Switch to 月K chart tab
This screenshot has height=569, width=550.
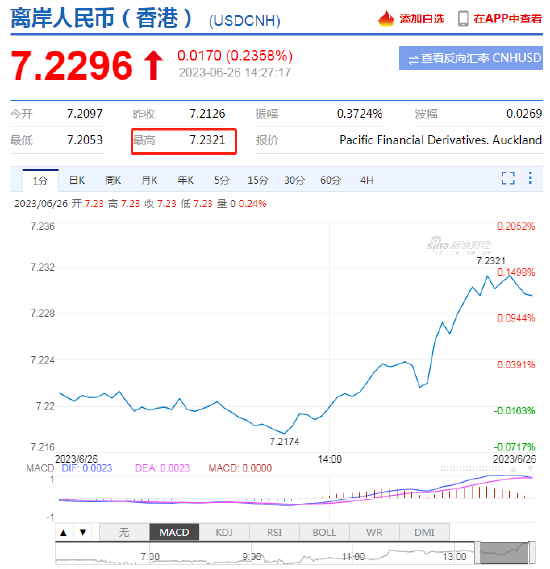(x=149, y=180)
